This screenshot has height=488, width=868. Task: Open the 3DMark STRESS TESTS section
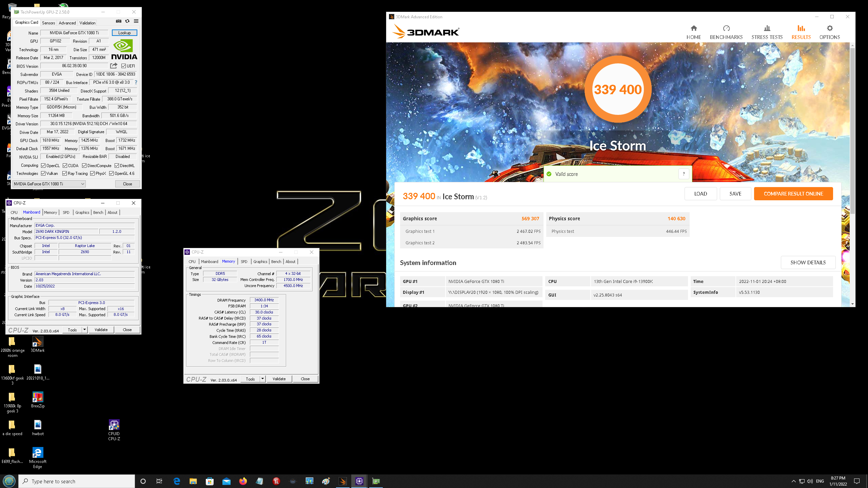(767, 32)
